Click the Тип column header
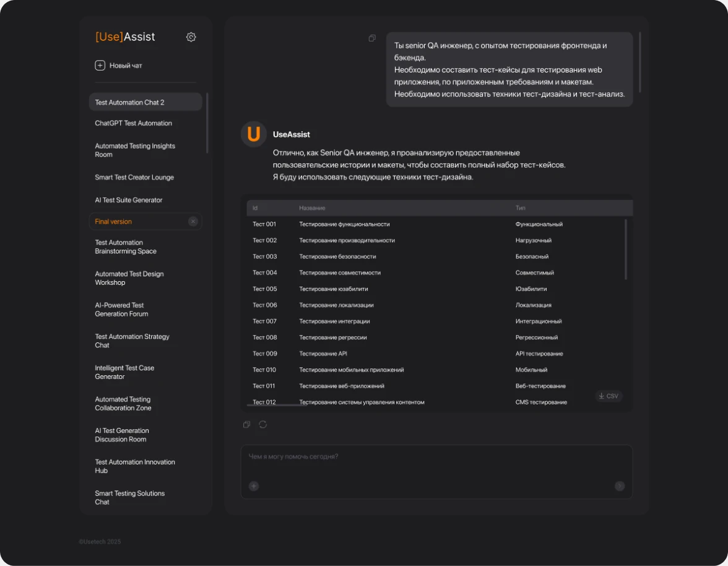The width and height of the screenshot is (728, 566). click(520, 208)
